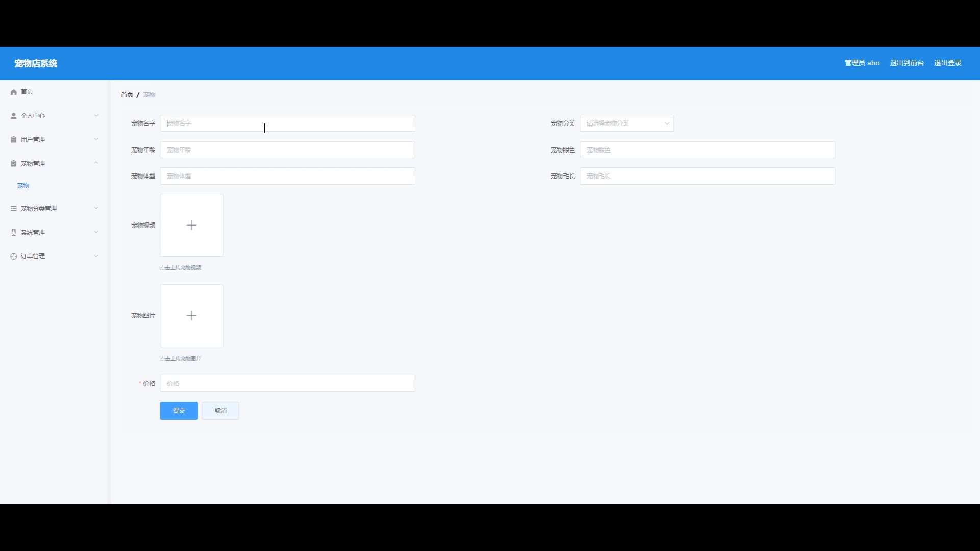The height and width of the screenshot is (551, 980).
Task: Click the 宠物管理 clipboard icon
Action: click(x=14, y=164)
